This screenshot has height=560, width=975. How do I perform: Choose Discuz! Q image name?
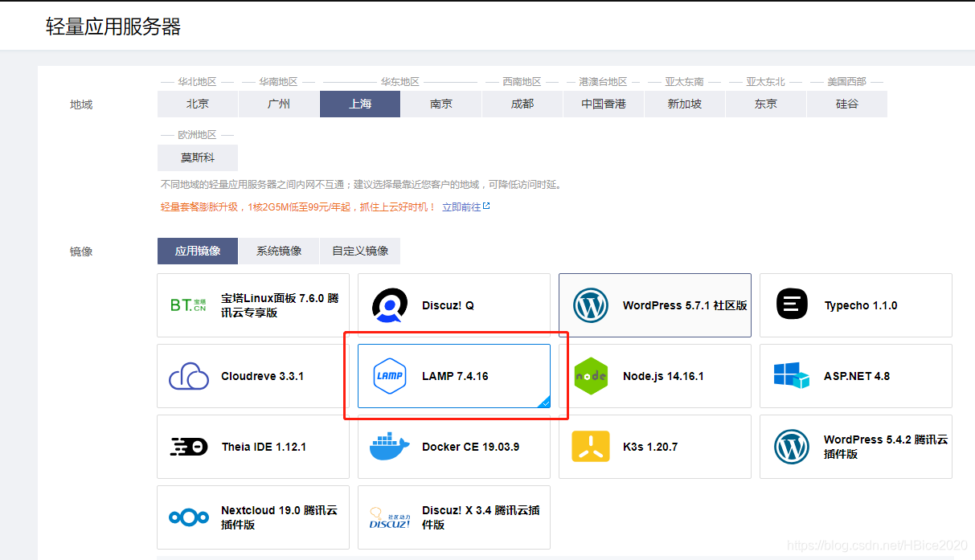point(448,305)
